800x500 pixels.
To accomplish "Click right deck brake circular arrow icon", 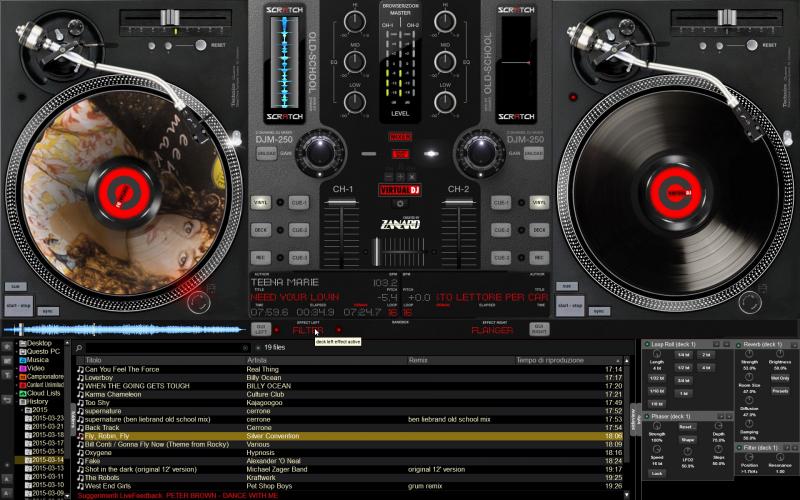I will pyautogui.click(x=750, y=302).
